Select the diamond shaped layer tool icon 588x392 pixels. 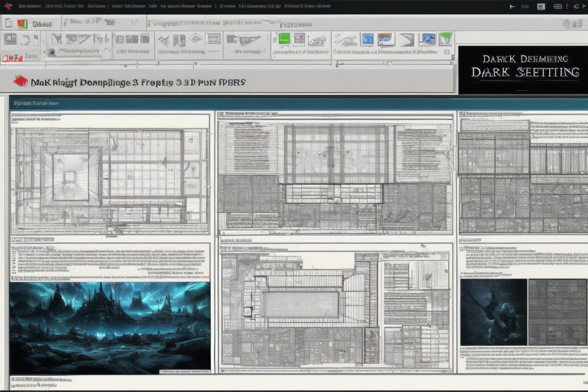195,39
